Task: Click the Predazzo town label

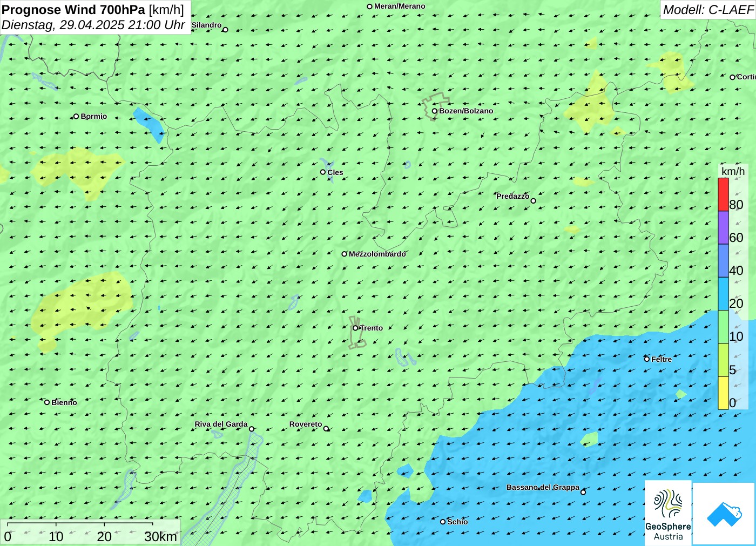Action: click(512, 196)
